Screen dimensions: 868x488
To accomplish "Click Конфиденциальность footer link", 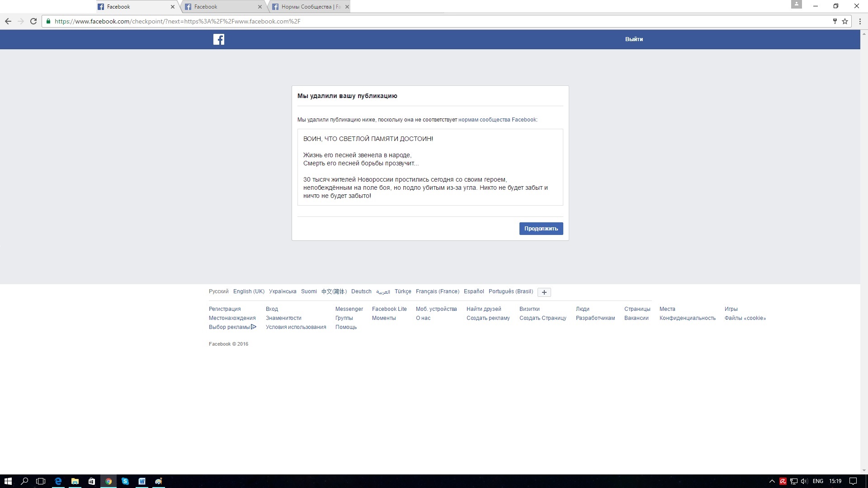I will [688, 318].
